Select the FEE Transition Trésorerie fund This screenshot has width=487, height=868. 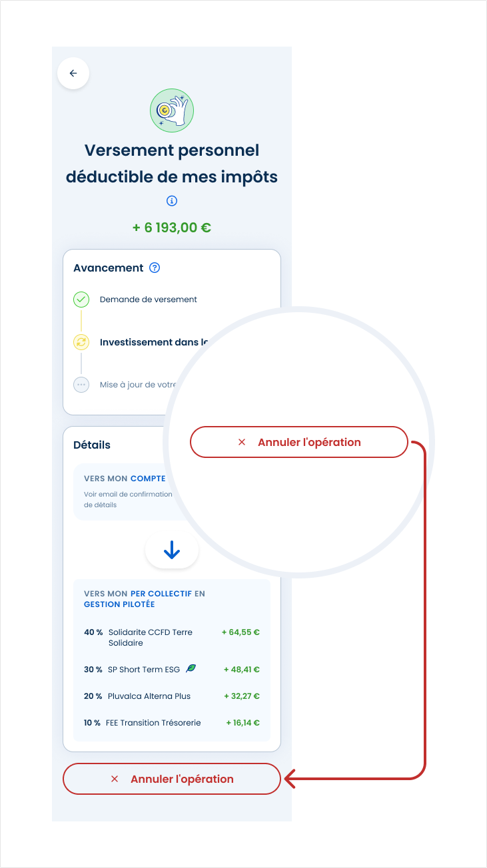point(153,723)
